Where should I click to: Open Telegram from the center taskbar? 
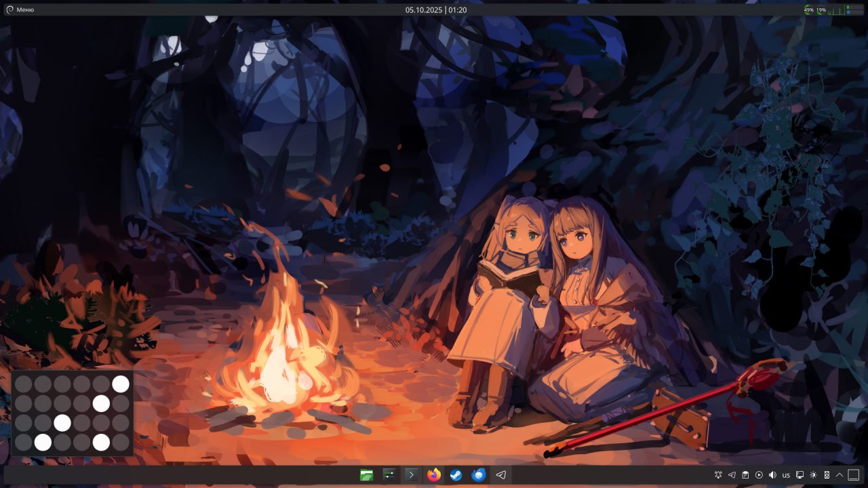point(501,475)
